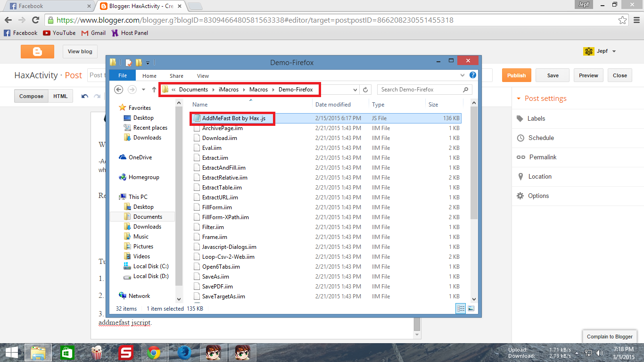The width and height of the screenshot is (644, 362).
Task: Bookmark this page with the star icon
Action: (x=622, y=20)
